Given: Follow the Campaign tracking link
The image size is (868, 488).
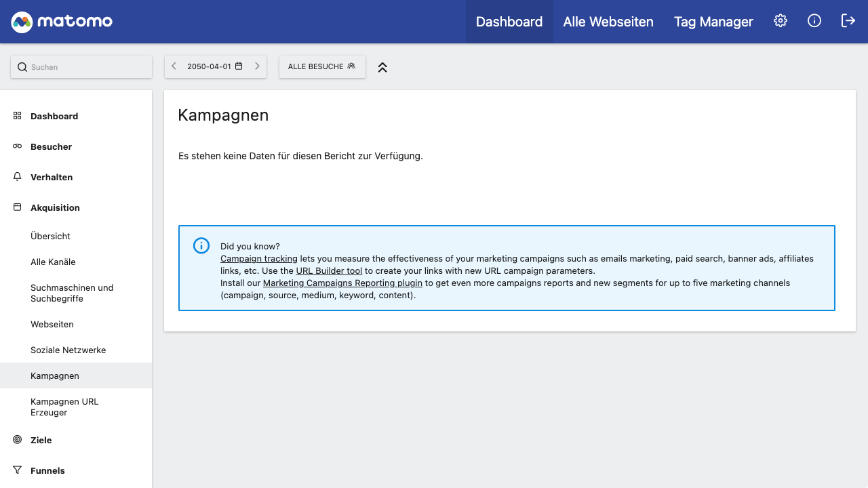Looking at the screenshot, I should click(259, 258).
